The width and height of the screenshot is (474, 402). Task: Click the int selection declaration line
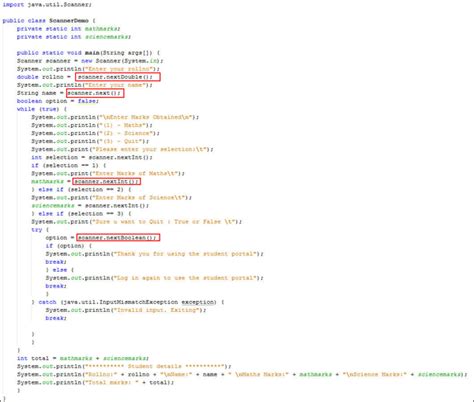[x=92, y=157]
